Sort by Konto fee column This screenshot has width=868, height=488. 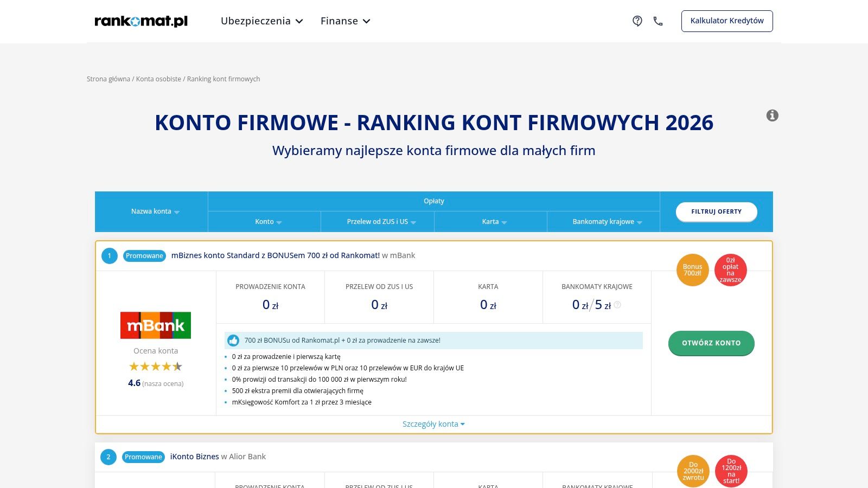[x=269, y=222]
